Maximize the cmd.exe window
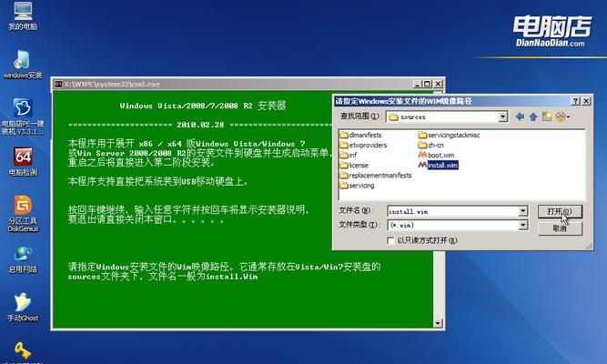The width and height of the screenshot is (607, 364). [427, 84]
